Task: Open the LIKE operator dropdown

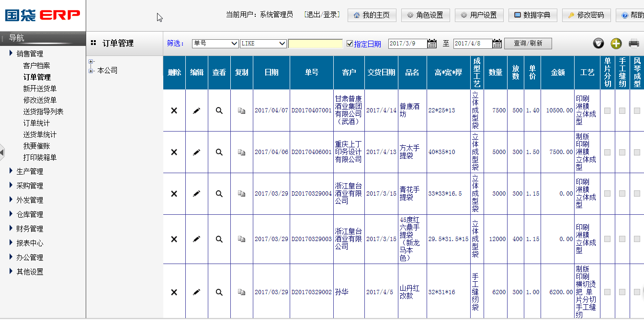Action: (263, 44)
